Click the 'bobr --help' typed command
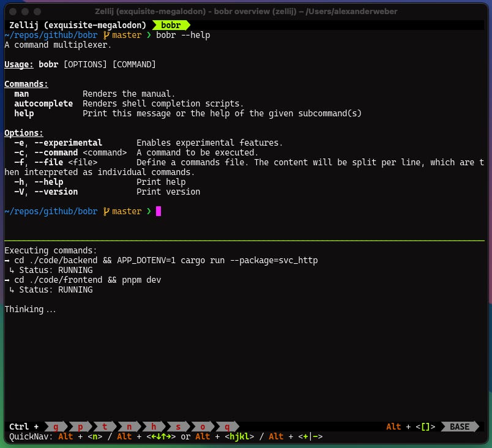Screen dimensions: 492x448 [183, 35]
